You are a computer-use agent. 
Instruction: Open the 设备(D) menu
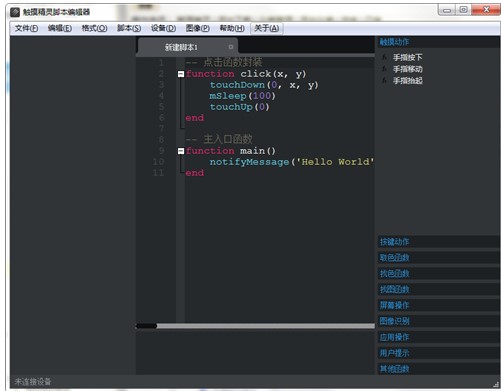click(x=163, y=28)
